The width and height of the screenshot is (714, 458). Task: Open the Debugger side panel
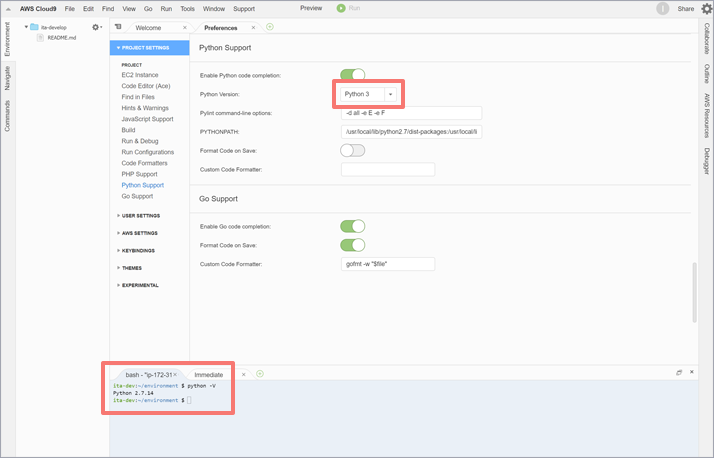(x=706, y=161)
